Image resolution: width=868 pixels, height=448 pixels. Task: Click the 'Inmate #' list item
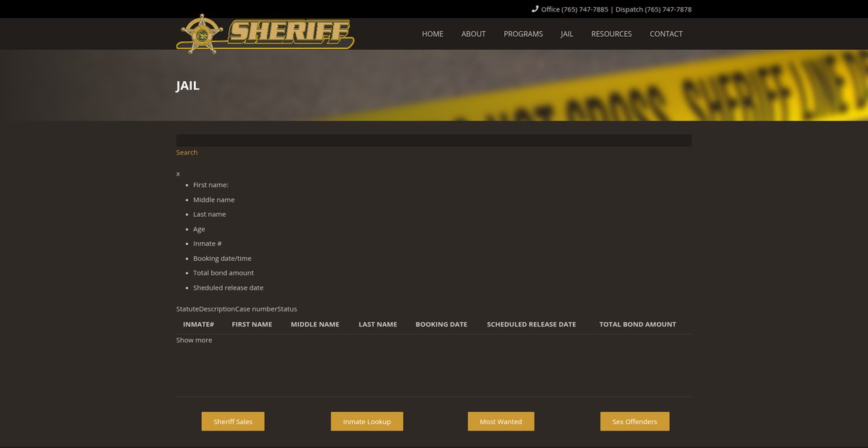[x=208, y=244]
